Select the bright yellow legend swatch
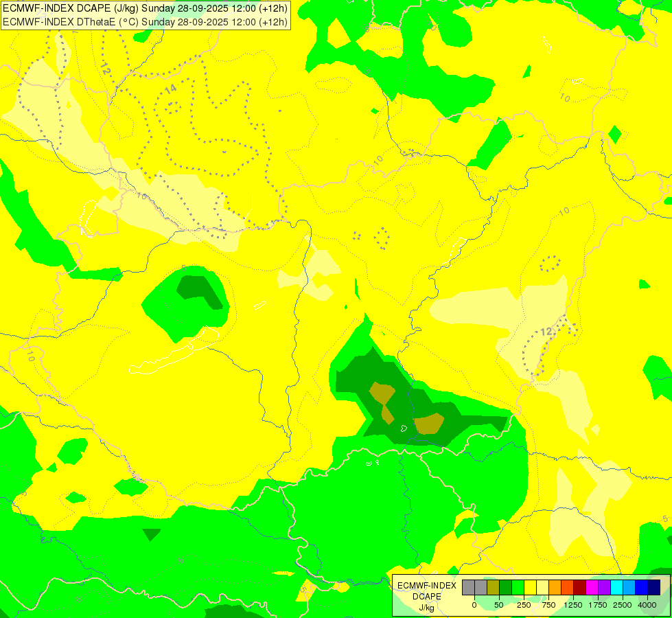Screen dimensions: 672x618 pos(530,588)
